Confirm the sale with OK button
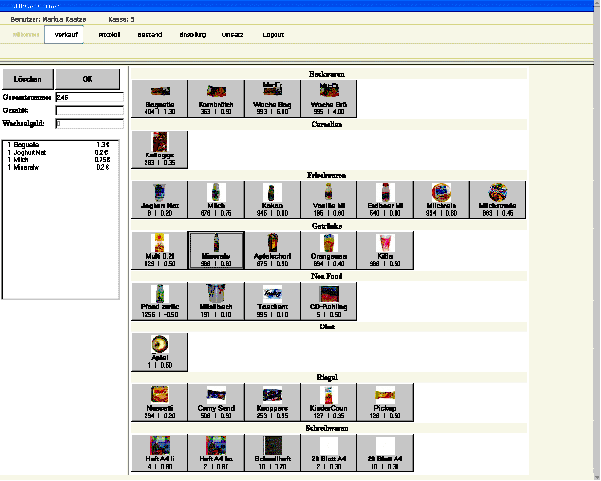 coord(87,78)
